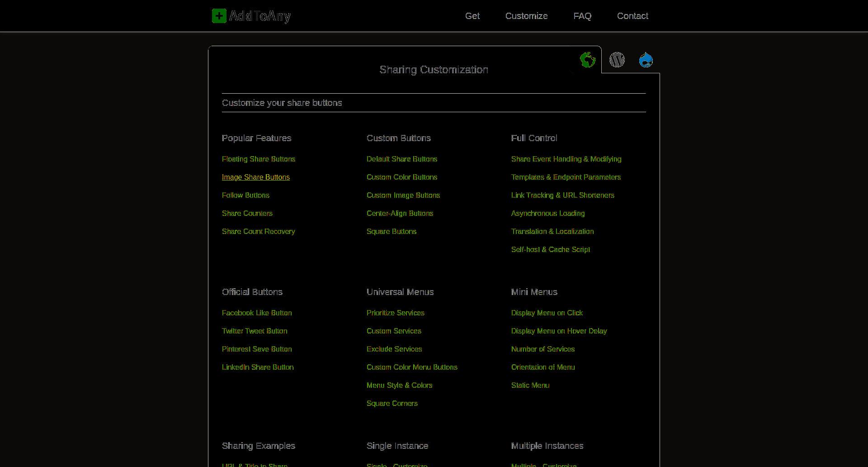The image size is (868, 467).
Task: Open Pinterest Save Button link
Action: (257, 349)
